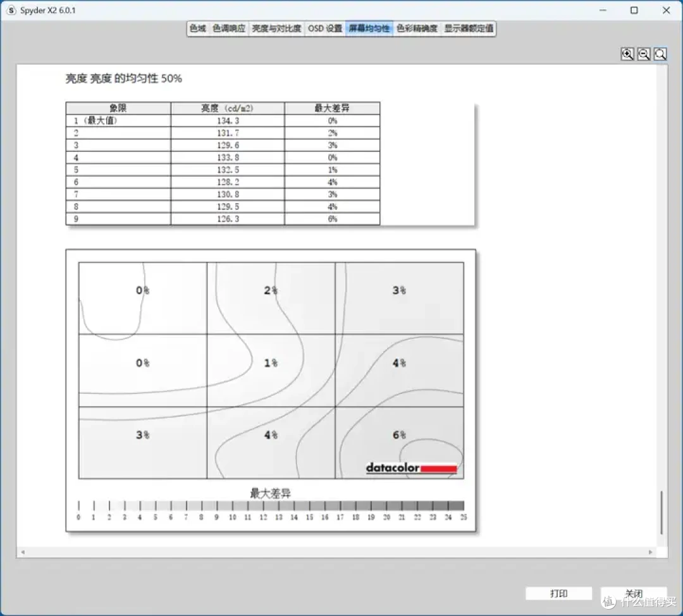Click the zoom out magnifier icon
This screenshot has width=683, height=616.
[644, 54]
